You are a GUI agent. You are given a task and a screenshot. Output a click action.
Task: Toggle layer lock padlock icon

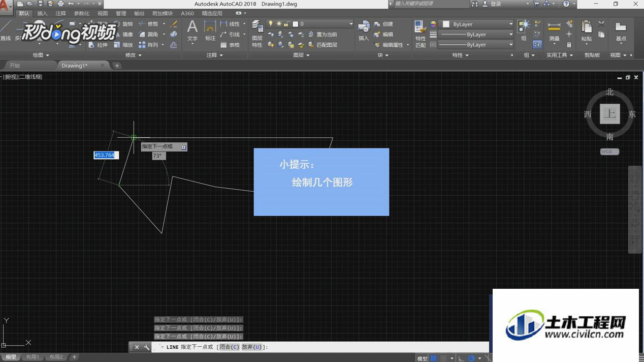coord(287,24)
